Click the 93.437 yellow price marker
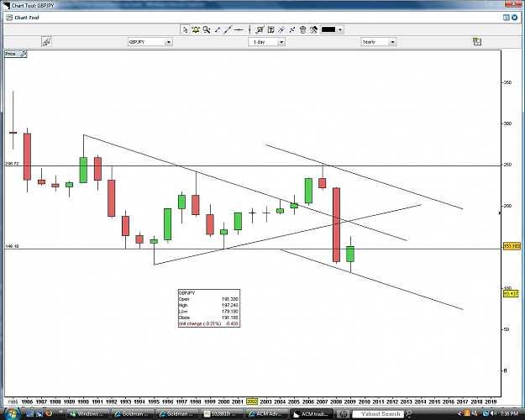 pyautogui.click(x=511, y=294)
